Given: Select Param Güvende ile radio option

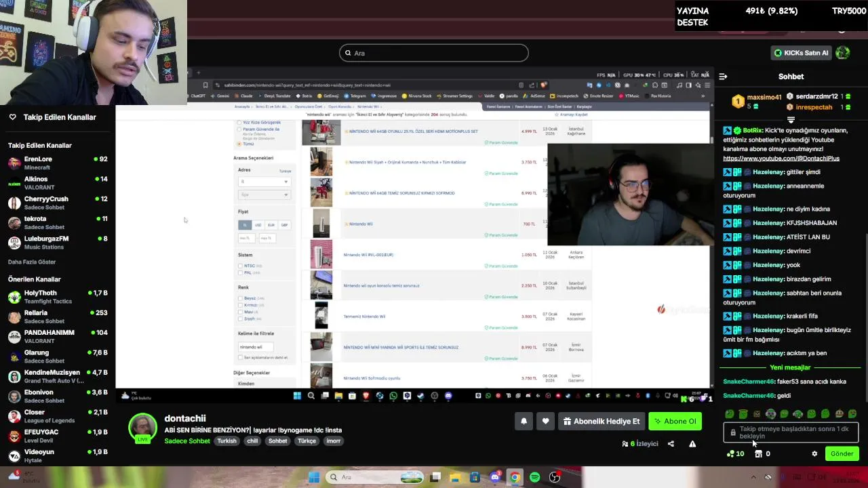Looking at the screenshot, I should 239,129.
